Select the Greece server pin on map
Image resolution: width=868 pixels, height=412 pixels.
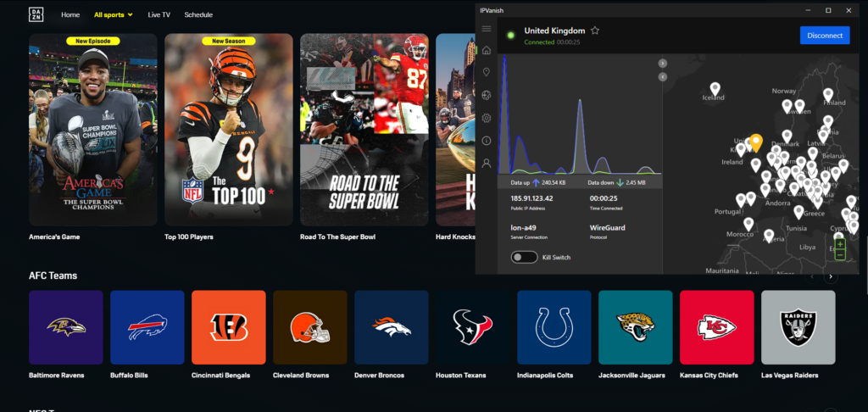click(798, 212)
